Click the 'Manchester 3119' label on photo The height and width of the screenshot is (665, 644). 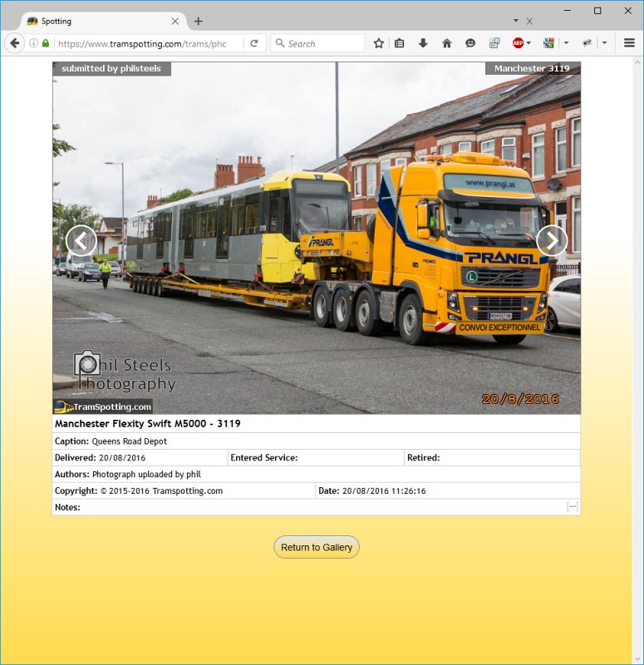532,69
